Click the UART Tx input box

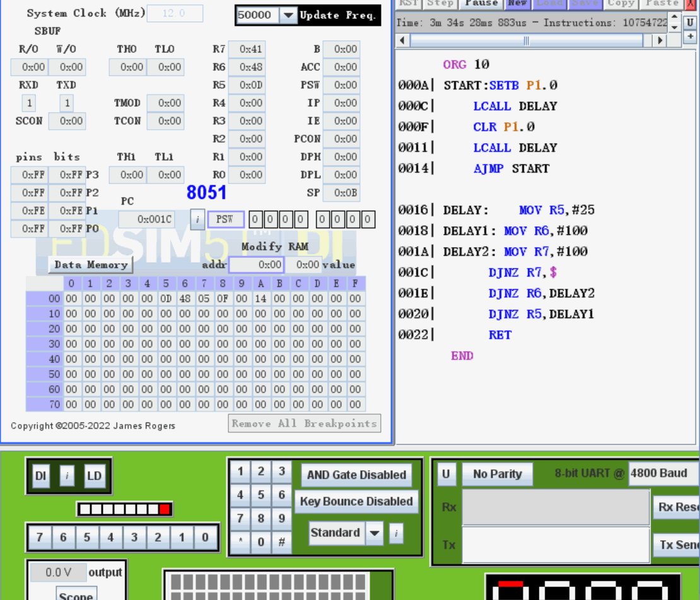point(556,545)
